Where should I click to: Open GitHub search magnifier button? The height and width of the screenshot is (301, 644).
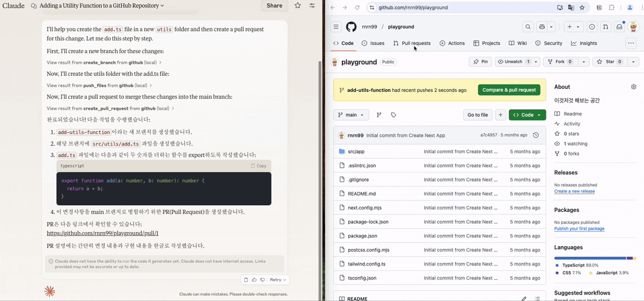[x=528, y=26]
